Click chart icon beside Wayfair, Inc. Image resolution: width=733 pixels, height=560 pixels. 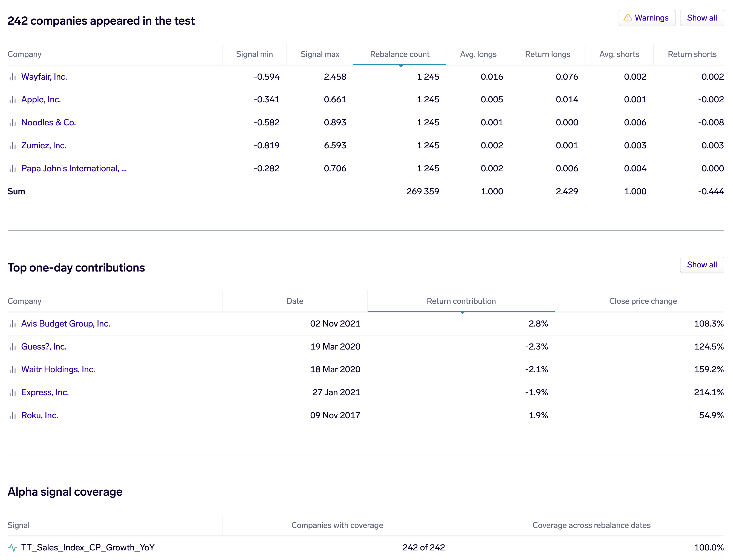(13, 77)
